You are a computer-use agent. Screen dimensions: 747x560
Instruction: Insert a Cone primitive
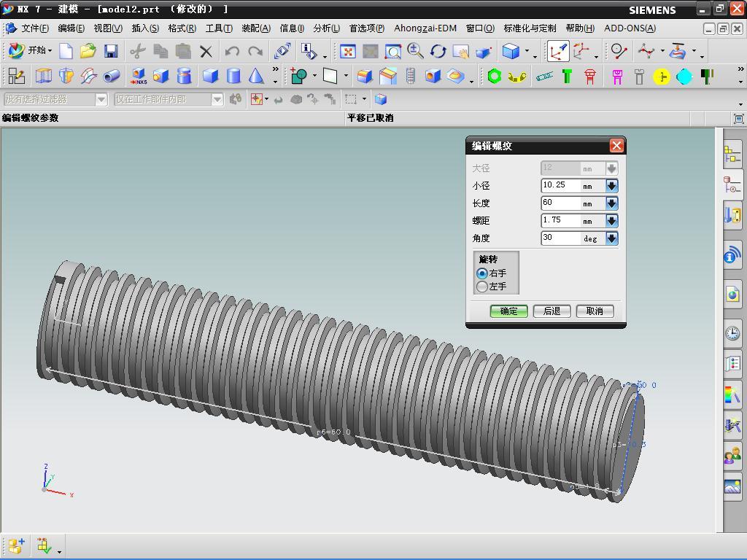(256, 76)
